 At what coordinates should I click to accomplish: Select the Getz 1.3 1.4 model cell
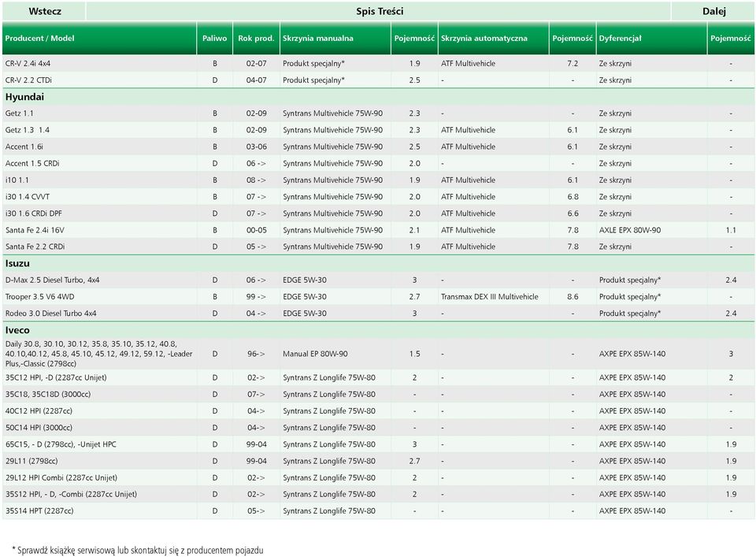click(x=99, y=130)
